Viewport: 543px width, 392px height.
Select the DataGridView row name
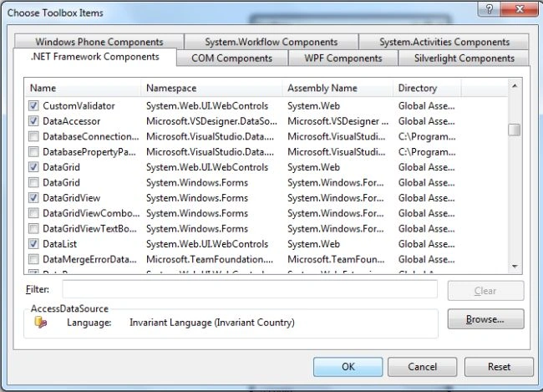(71, 198)
